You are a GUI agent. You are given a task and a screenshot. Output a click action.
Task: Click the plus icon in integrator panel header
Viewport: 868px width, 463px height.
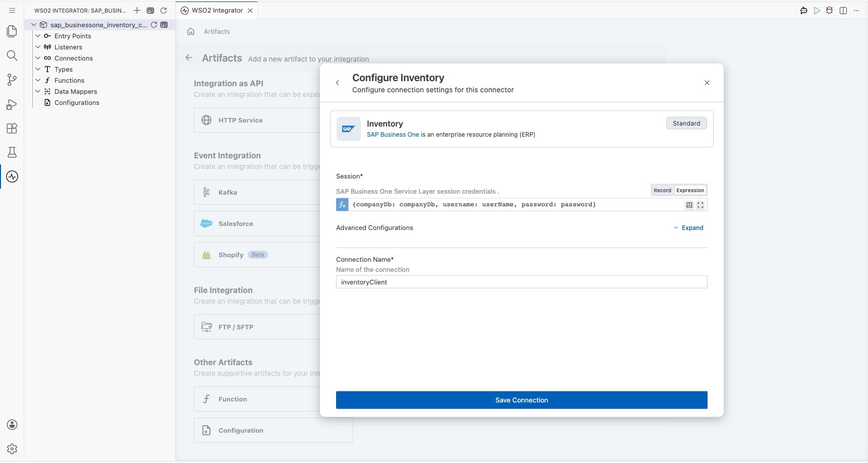click(x=137, y=10)
